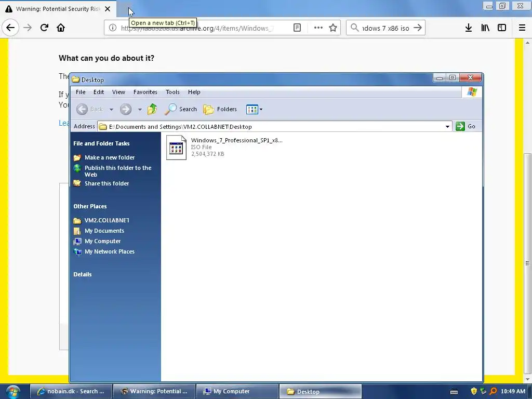The image size is (532, 399).
Task: Open My Network Places link
Action: pos(109,251)
